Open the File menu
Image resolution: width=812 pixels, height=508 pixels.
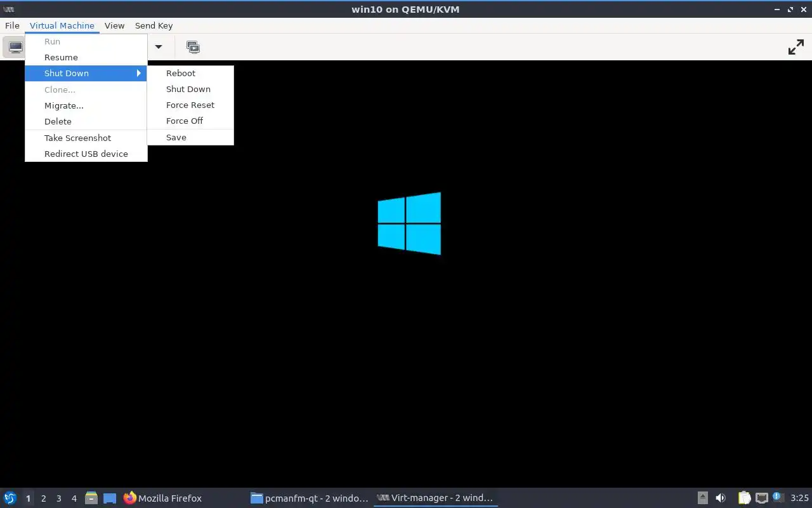point(12,25)
